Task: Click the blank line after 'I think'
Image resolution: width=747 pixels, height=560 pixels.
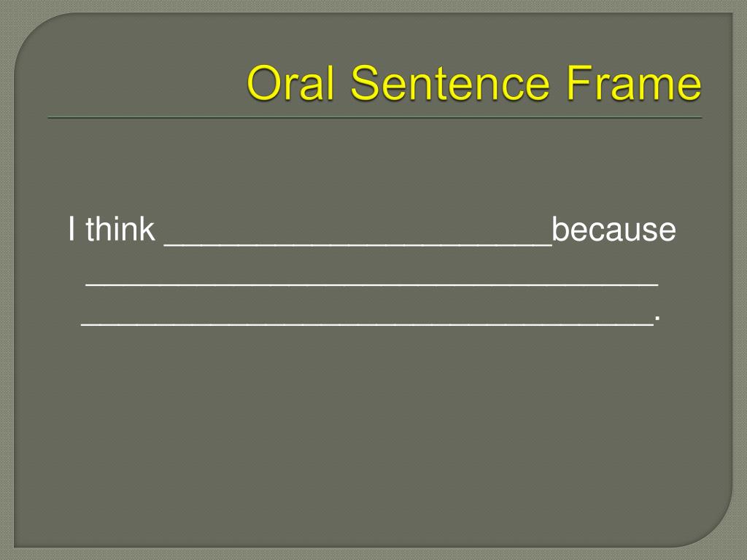Action: [x=357, y=244]
